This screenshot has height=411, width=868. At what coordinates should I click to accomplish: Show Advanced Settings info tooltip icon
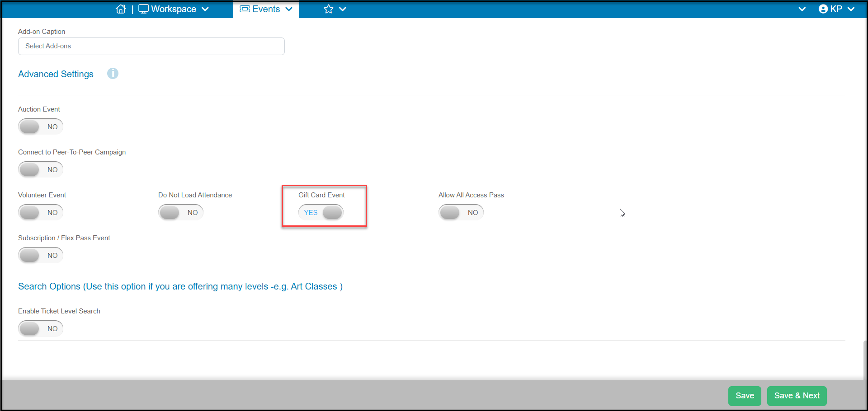click(x=113, y=74)
